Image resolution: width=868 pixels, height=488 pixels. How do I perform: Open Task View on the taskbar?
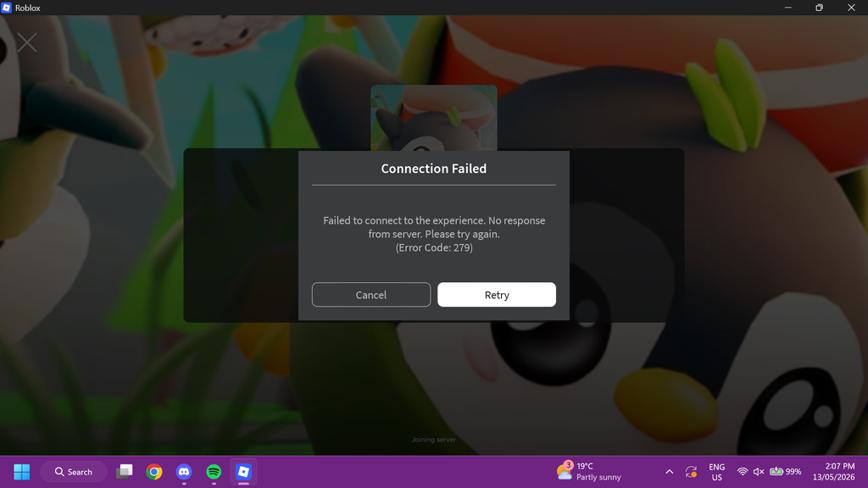[125, 472]
